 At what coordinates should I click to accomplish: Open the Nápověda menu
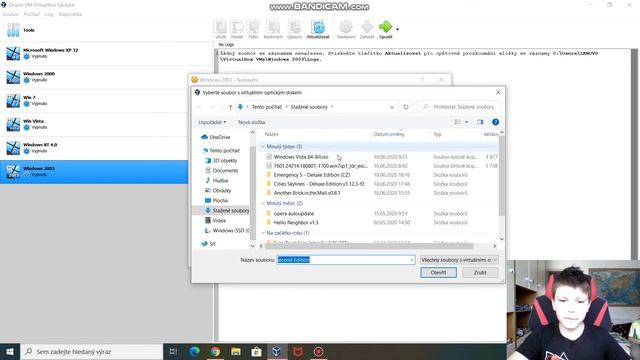70,14
